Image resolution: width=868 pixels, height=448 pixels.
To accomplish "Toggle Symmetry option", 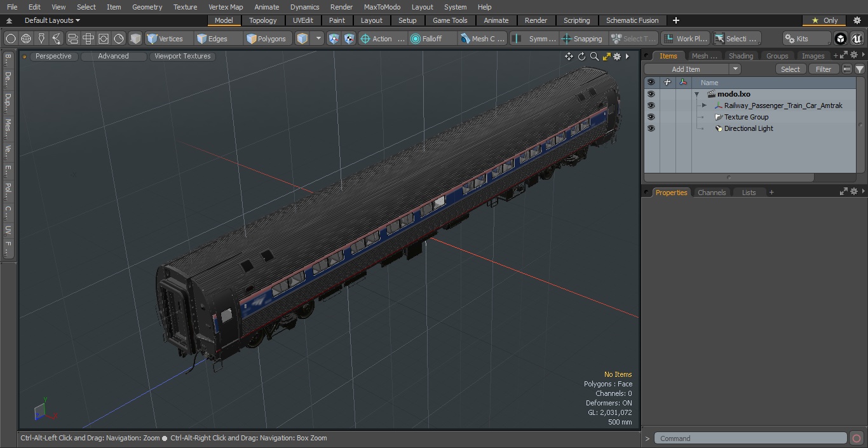I will (534, 39).
